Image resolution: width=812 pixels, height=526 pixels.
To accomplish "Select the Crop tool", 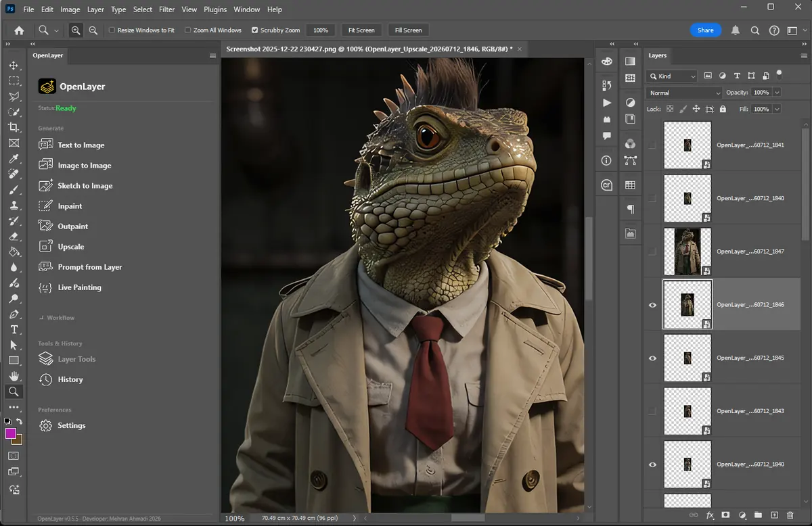I will pyautogui.click(x=14, y=127).
